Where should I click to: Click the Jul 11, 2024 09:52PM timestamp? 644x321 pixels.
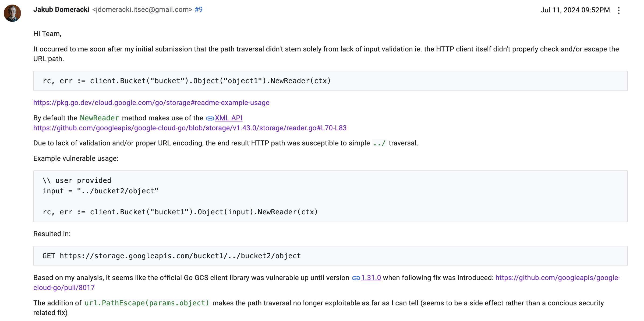tap(575, 10)
